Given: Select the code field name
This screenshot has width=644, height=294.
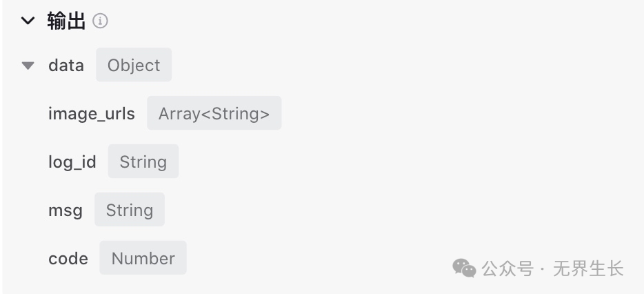Looking at the screenshot, I should click(68, 259).
